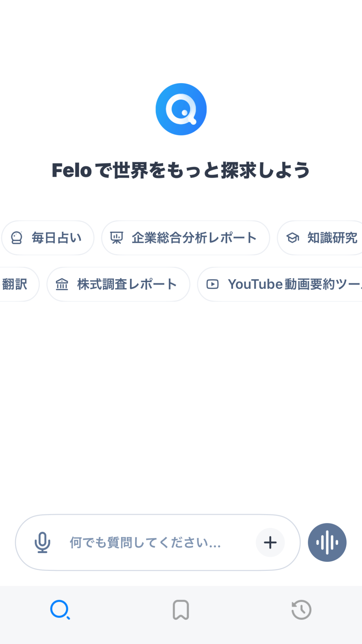The image size is (362, 644).
Task: Choose the 知識研究 chip
Action: coord(320,238)
